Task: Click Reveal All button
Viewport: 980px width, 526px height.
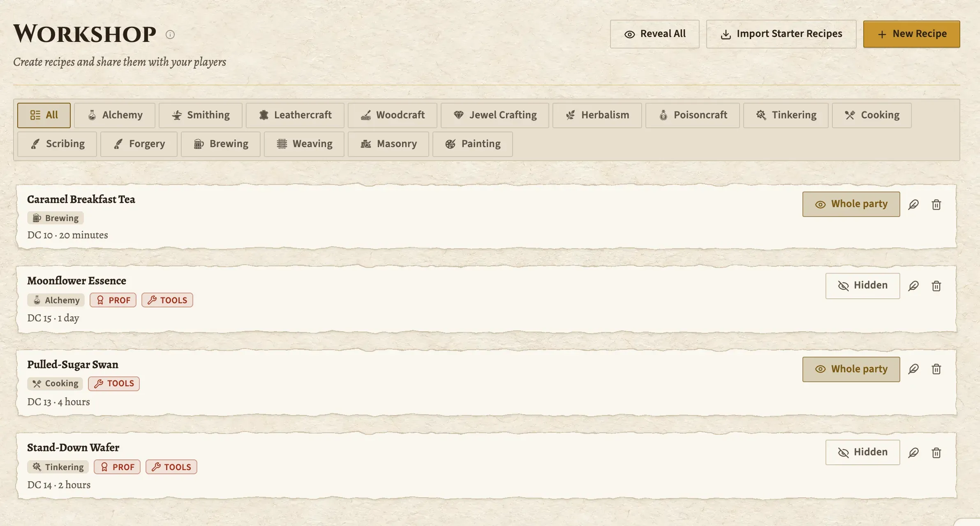Action: pyautogui.click(x=654, y=34)
